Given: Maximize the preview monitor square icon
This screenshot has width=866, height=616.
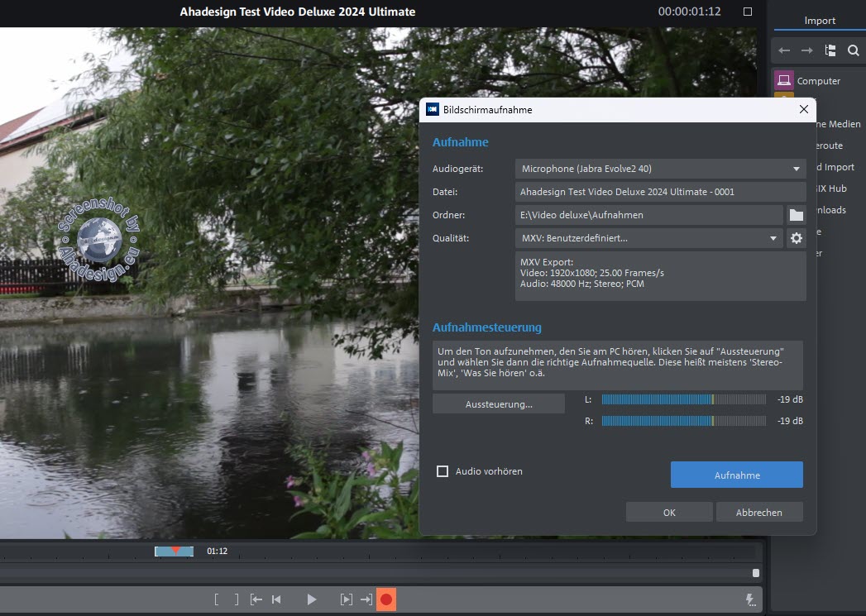Looking at the screenshot, I should click(748, 12).
